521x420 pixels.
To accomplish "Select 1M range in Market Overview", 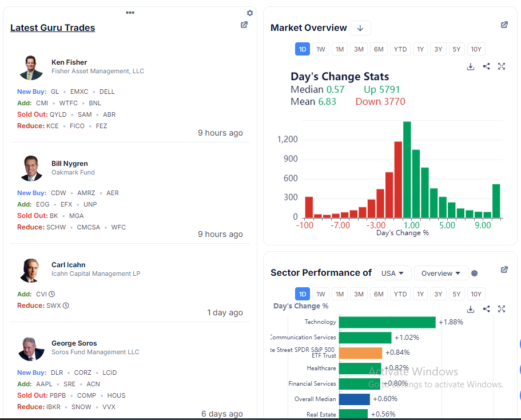I will click(340, 49).
